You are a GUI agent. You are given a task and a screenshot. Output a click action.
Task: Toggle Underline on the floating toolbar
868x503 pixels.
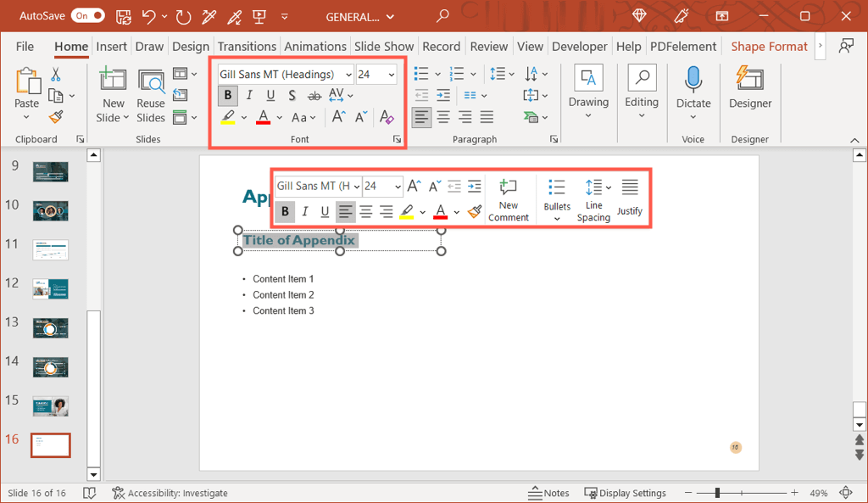point(325,211)
